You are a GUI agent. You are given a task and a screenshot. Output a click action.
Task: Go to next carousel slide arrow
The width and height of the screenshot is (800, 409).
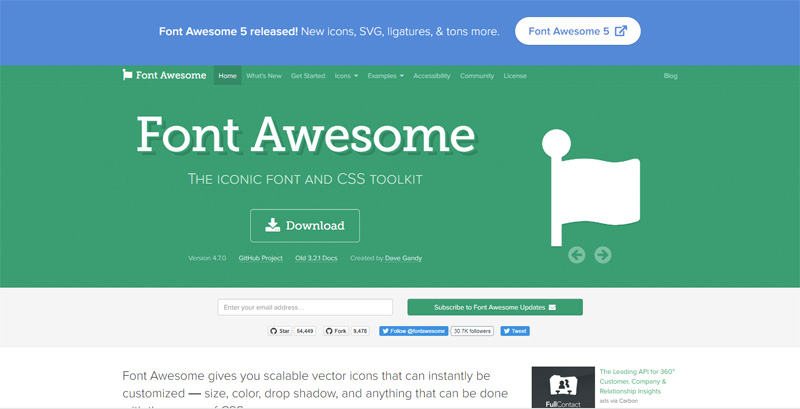pos(603,254)
